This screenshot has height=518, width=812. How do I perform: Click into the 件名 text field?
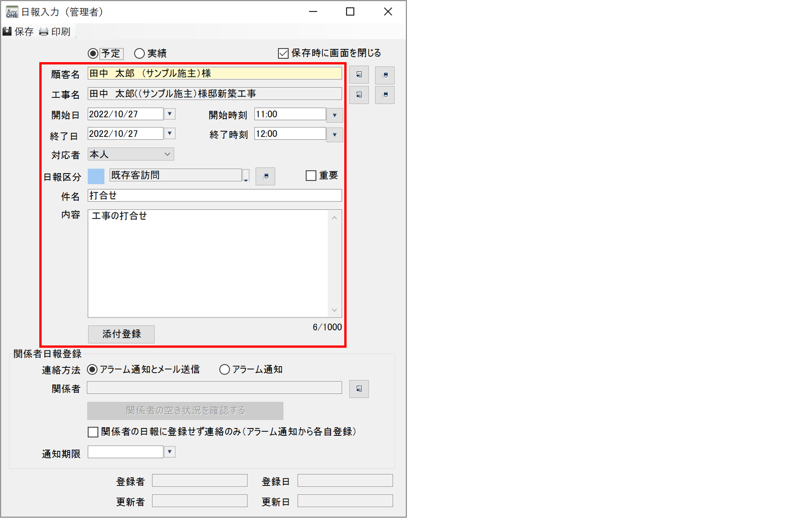pyautogui.click(x=214, y=196)
